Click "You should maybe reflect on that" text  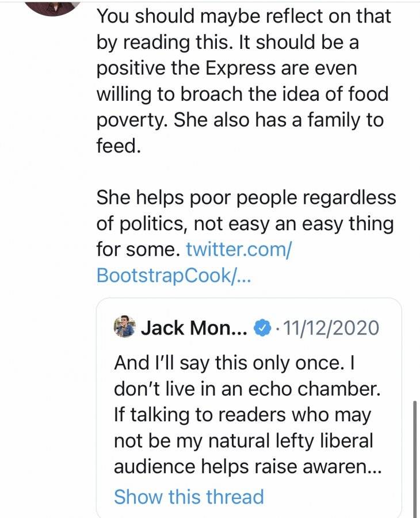pyautogui.click(x=244, y=16)
